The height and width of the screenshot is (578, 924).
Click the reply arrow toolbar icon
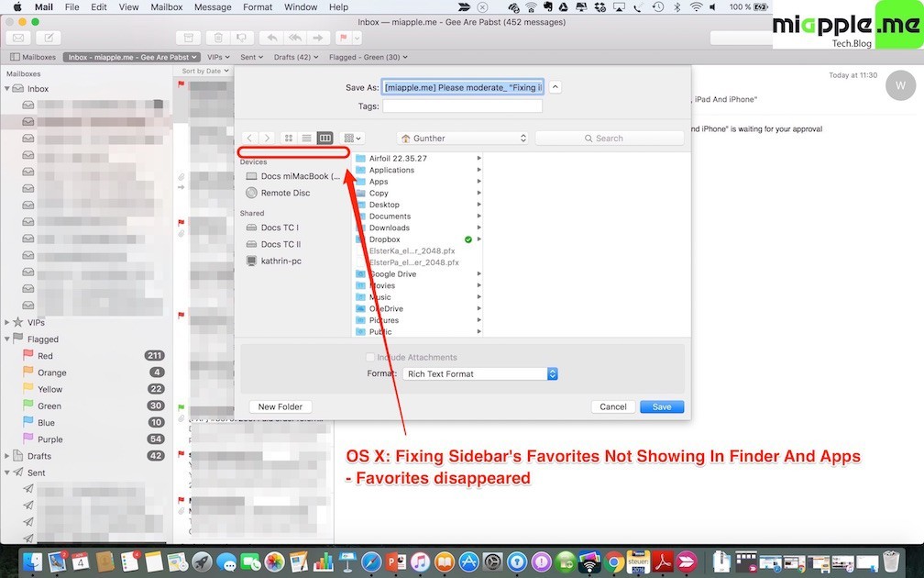[x=271, y=38]
